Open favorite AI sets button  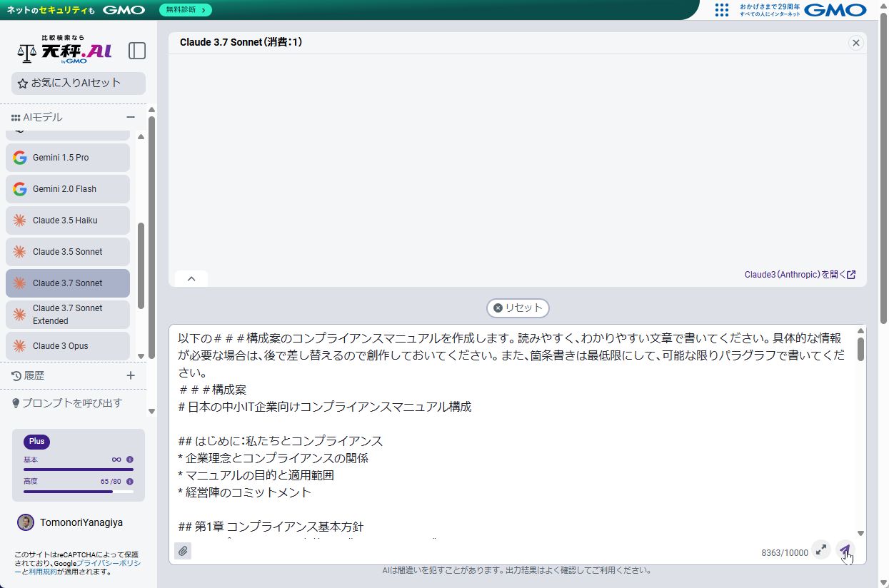click(x=79, y=83)
